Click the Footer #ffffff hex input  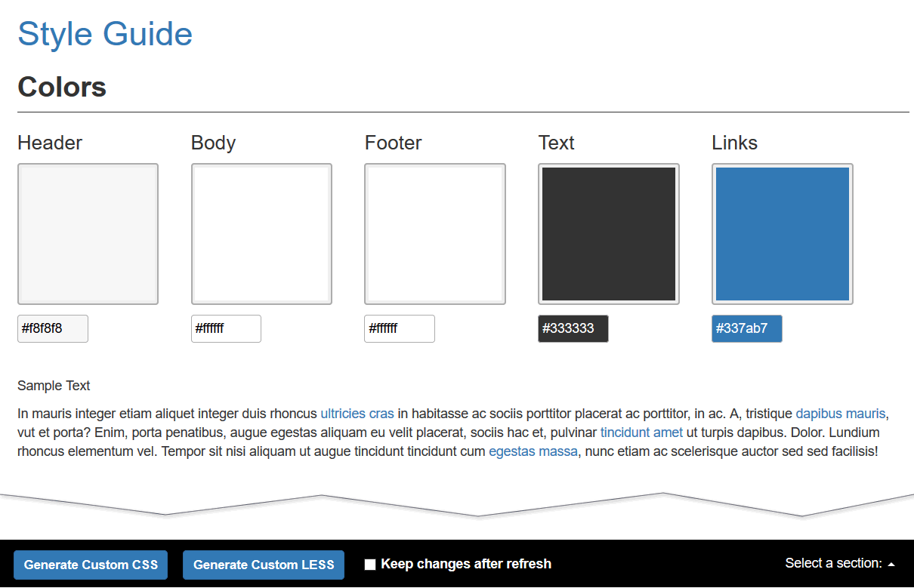pos(400,328)
